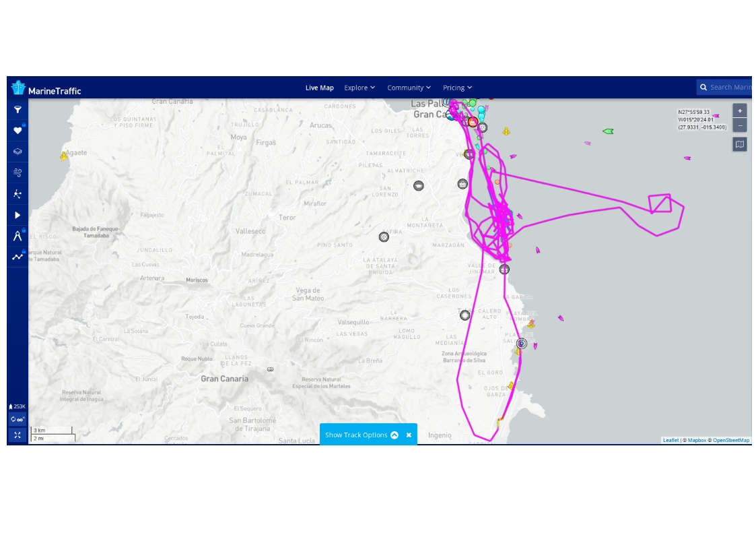Screen dimensions: 756x535
Task: Select the tracked vessel marker near Playa de Salinetas
Action: pyautogui.click(x=521, y=344)
